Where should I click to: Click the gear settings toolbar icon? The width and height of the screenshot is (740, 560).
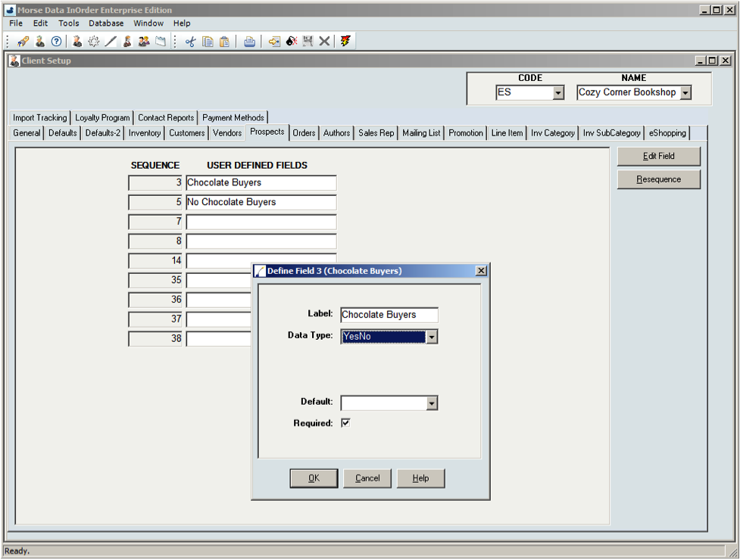[x=94, y=42]
